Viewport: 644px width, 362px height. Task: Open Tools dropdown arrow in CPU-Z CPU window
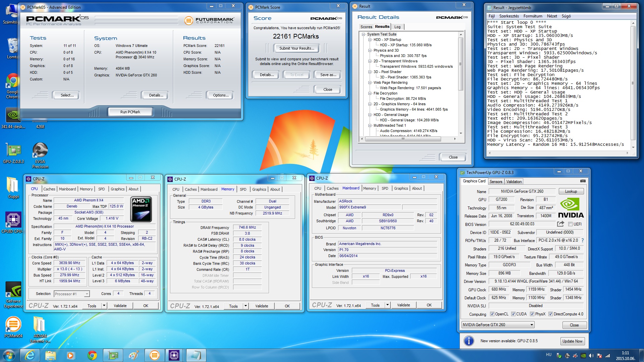tap(104, 306)
